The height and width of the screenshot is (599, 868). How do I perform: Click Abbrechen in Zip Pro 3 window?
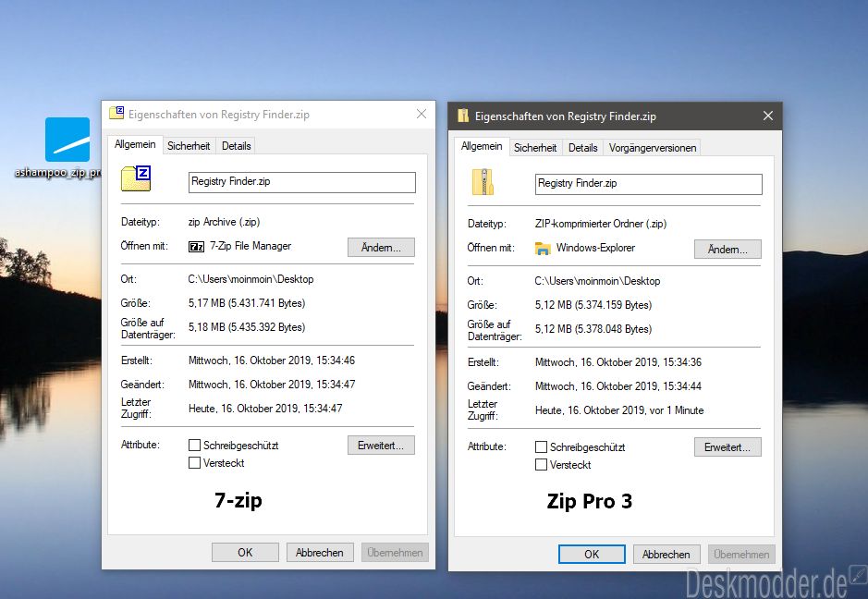[x=666, y=554]
